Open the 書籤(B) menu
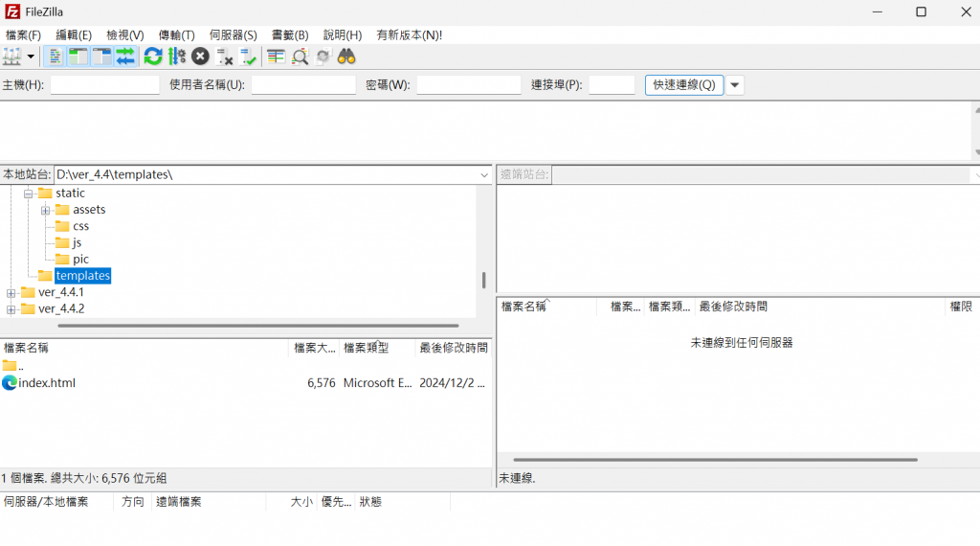Screen dimensions: 980x546 (290, 35)
